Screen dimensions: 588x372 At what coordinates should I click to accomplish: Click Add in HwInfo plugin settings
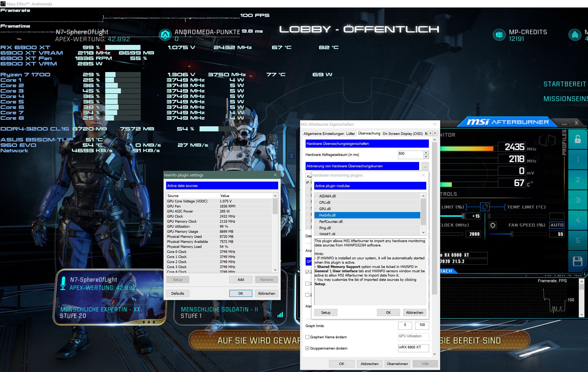[x=241, y=280]
